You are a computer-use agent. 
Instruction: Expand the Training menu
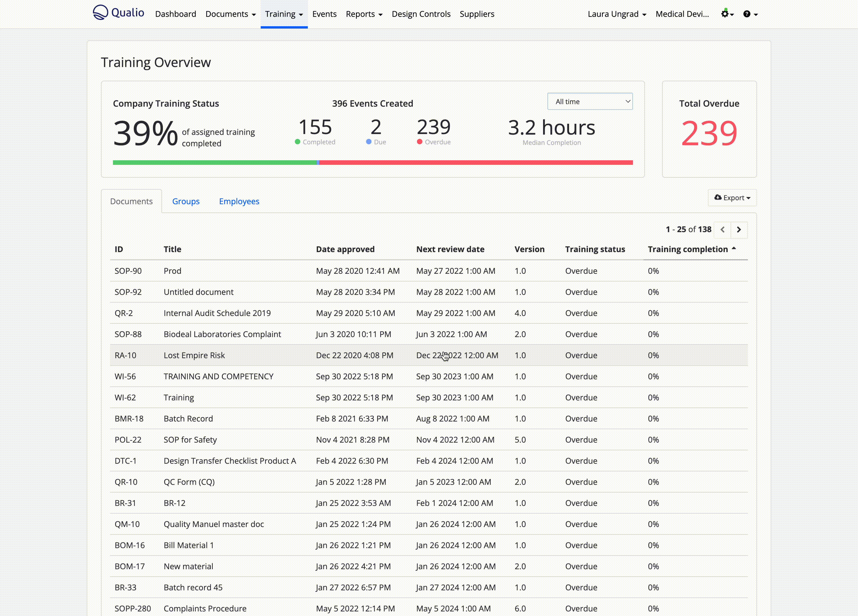click(284, 14)
